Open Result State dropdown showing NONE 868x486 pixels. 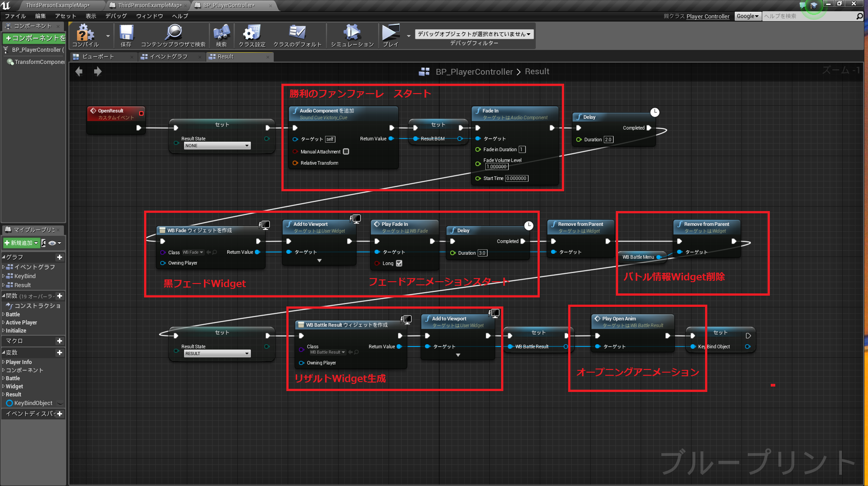tap(217, 146)
